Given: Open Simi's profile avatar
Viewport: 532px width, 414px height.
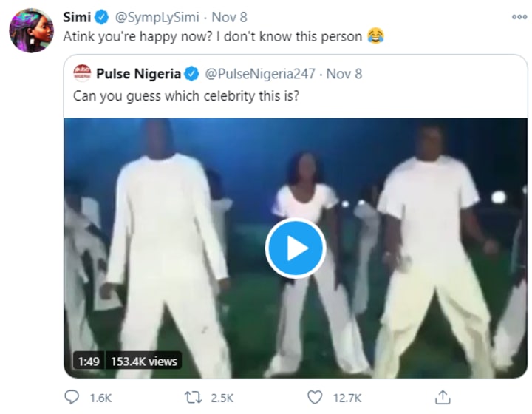Looking at the screenshot, I should (x=31, y=30).
